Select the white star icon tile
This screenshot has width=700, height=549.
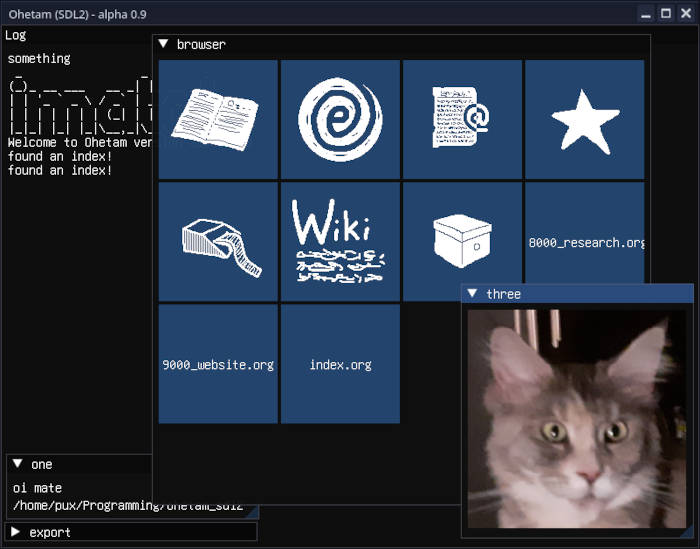pos(585,120)
